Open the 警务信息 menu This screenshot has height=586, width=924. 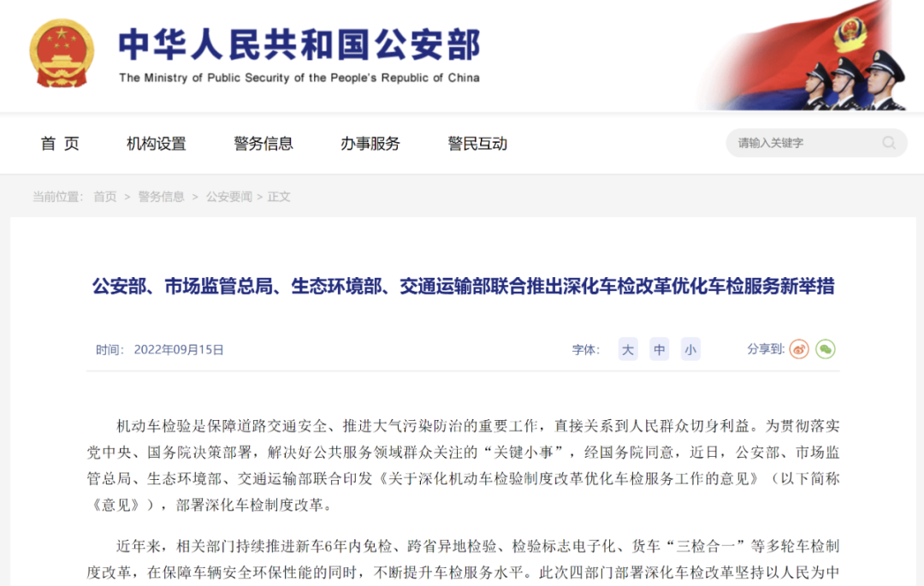(x=264, y=144)
